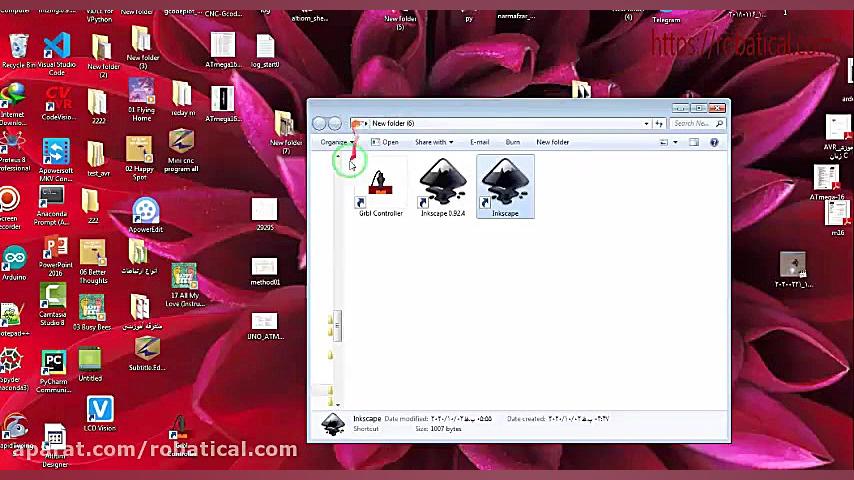Open Recycle Bin on the desktop
The height and width of the screenshot is (480, 854).
19,51
